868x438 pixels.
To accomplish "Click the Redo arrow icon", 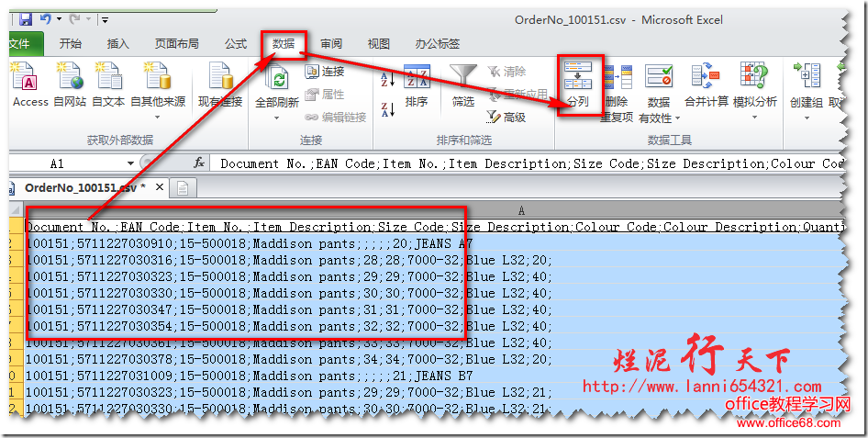I will 74,19.
